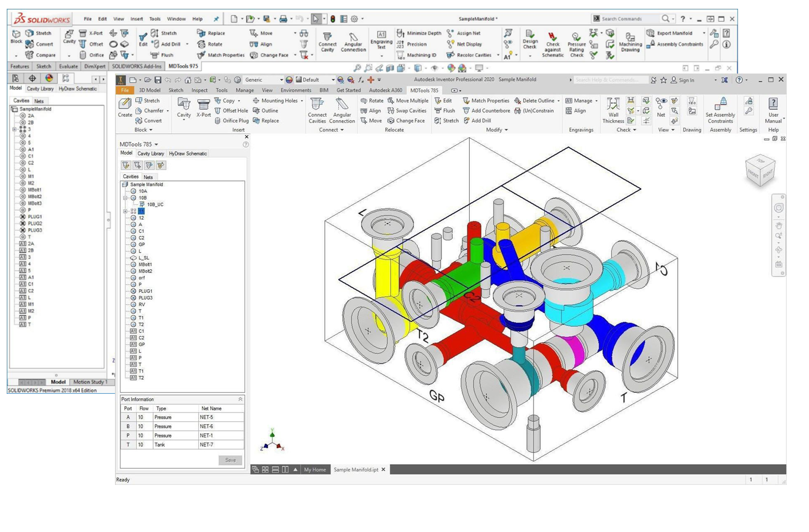Image resolution: width=809 pixels, height=532 pixels.
Task: Click Angular Connection in Inventor ribbon
Action: tap(342, 110)
